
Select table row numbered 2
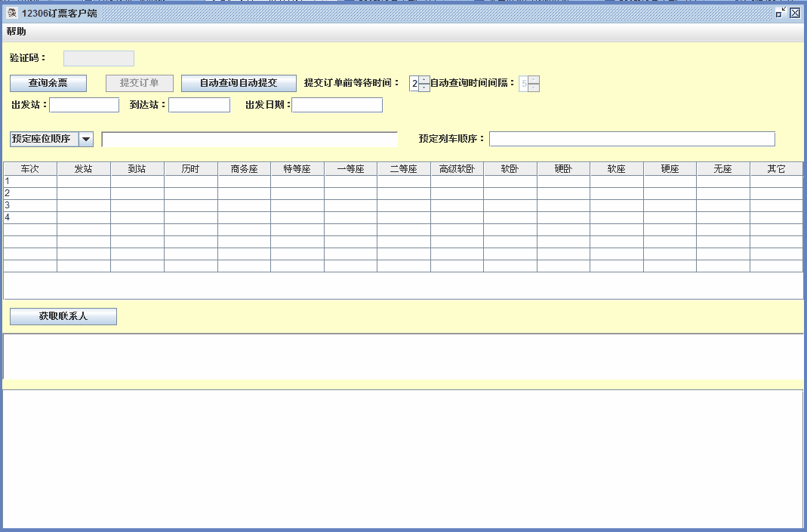coord(403,193)
